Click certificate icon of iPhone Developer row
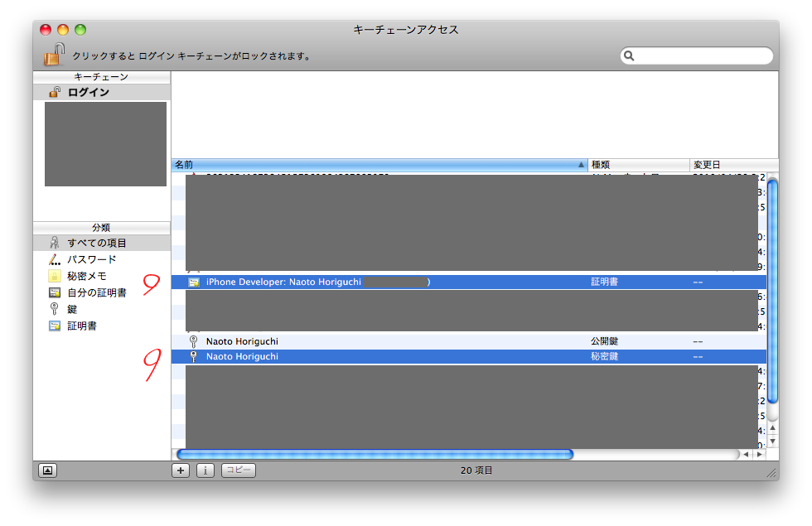This screenshot has height=526, width=812. pyautogui.click(x=194, y=282)
